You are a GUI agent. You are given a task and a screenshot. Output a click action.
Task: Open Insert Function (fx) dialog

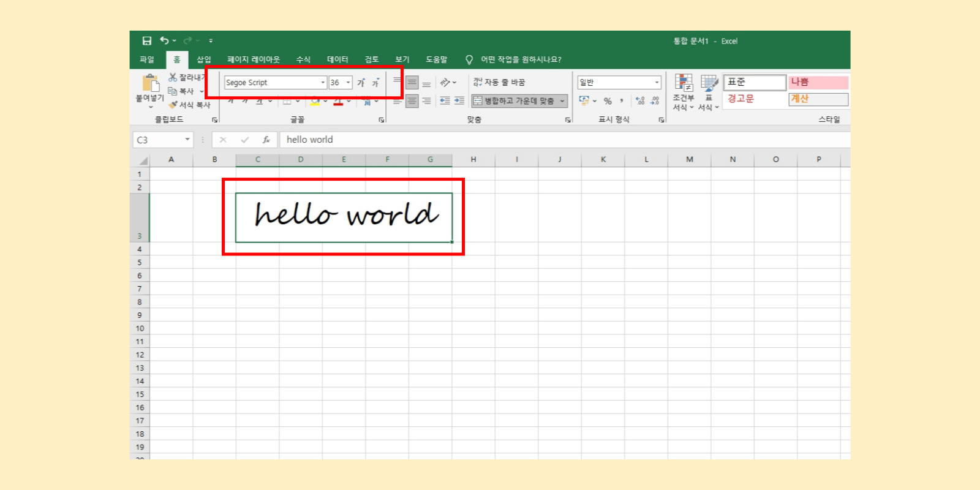pyautogui.click(x=266, y=140)
